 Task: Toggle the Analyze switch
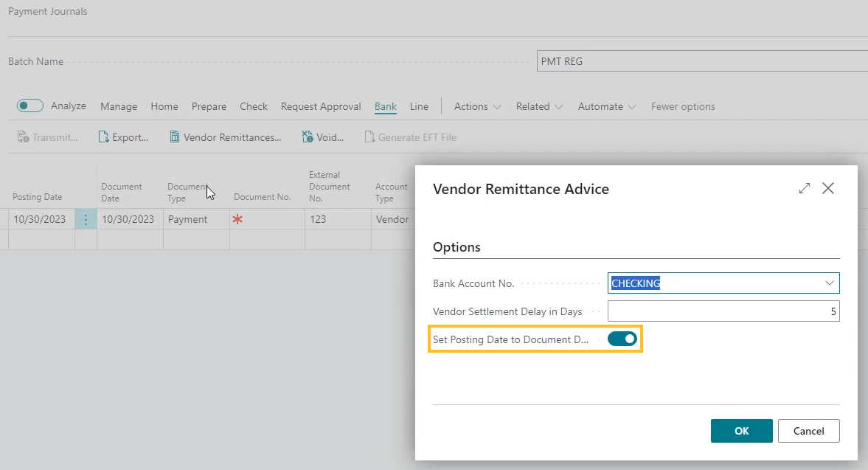pyautogui.click(x=29, y=106)
